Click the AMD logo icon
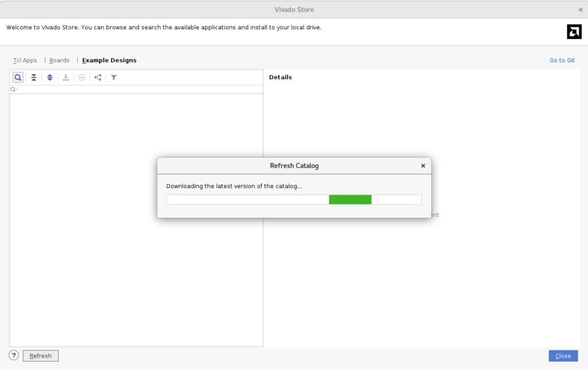588x370 pixels. click(574, 32)
